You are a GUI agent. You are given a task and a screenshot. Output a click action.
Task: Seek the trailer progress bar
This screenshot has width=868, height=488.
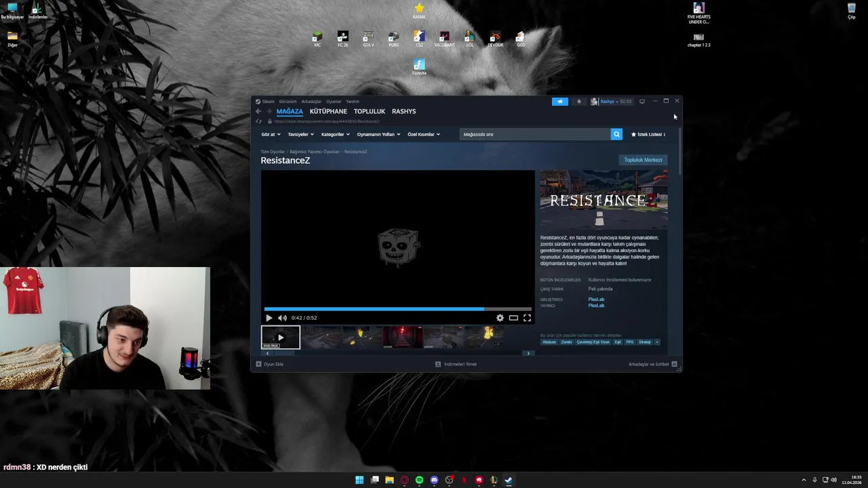coord(398,309)
